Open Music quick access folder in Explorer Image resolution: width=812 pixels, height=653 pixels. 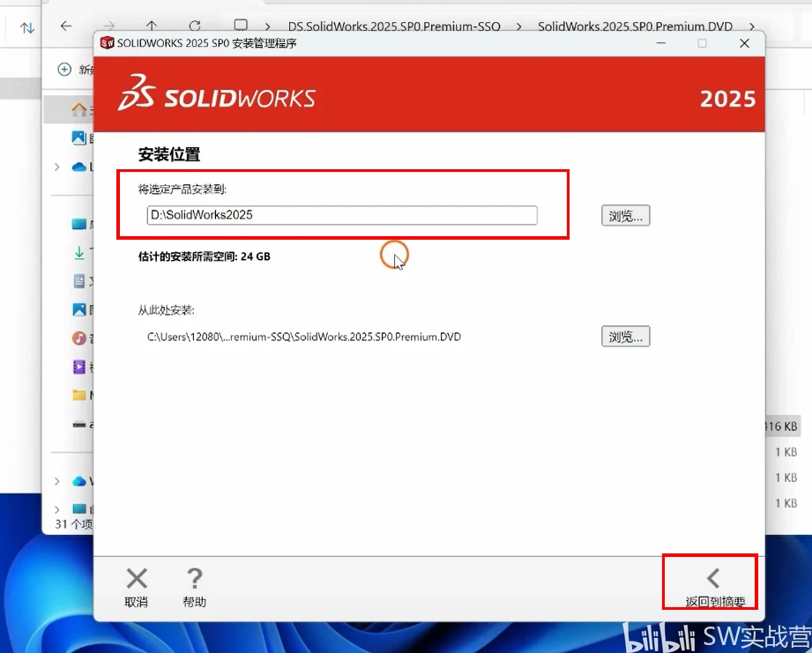pos(79,338)
